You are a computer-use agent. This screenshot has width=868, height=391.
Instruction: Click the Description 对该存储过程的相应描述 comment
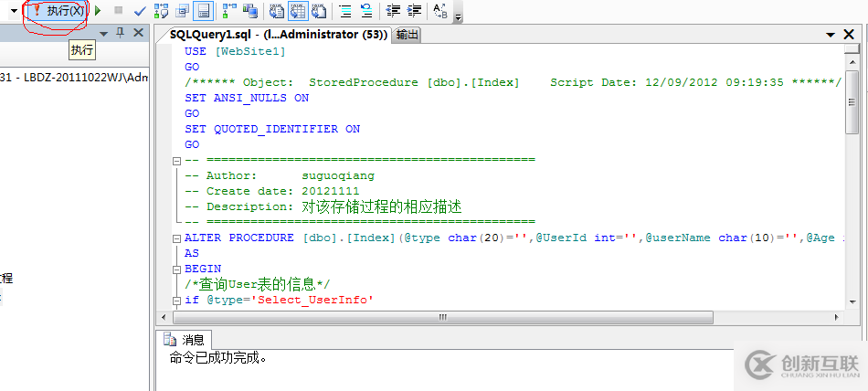323,206
